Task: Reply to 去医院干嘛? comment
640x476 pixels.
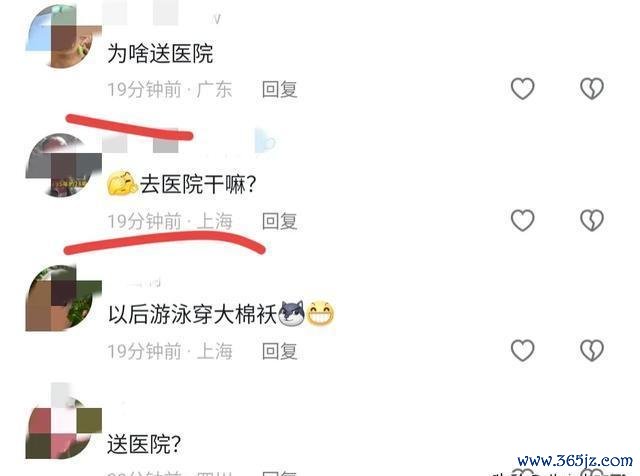Action: click(x=280, y=221)
